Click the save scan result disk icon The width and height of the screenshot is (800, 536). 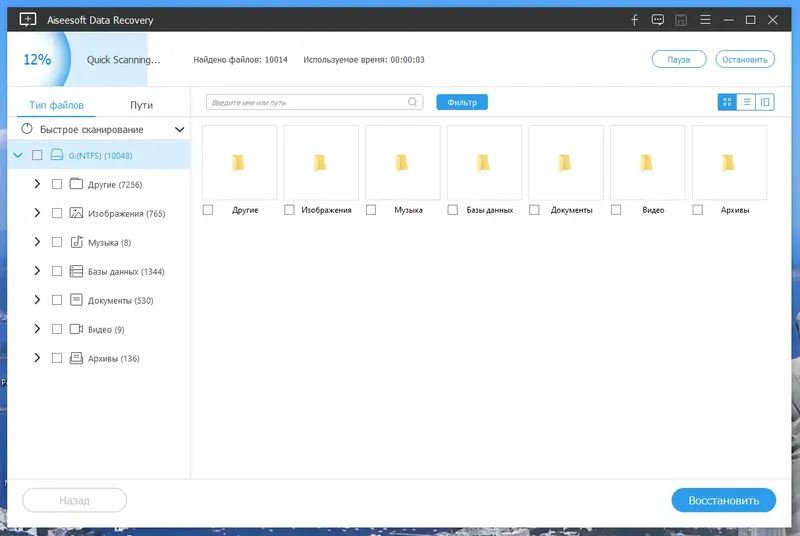click(681, 20)
